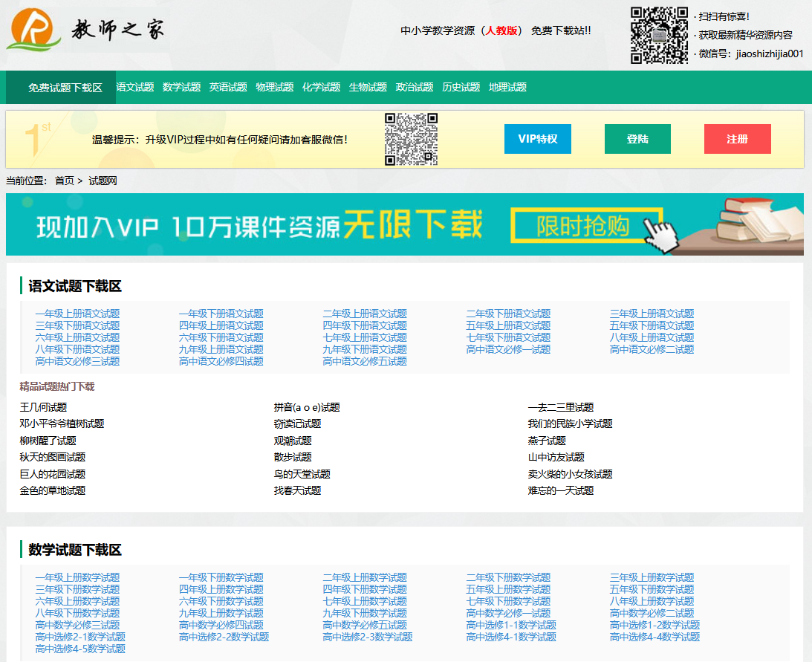The height and width of the screenshot is (662, 812).
Task: Open 三年级上册语文试题 link
Action: [x=652, y=314]
